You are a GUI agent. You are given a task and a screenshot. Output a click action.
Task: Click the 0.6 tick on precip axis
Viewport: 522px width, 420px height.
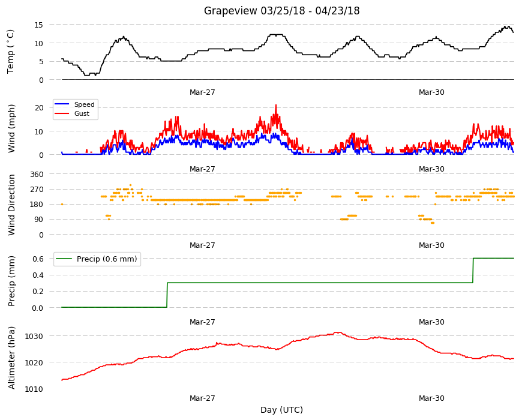[38, 259]
